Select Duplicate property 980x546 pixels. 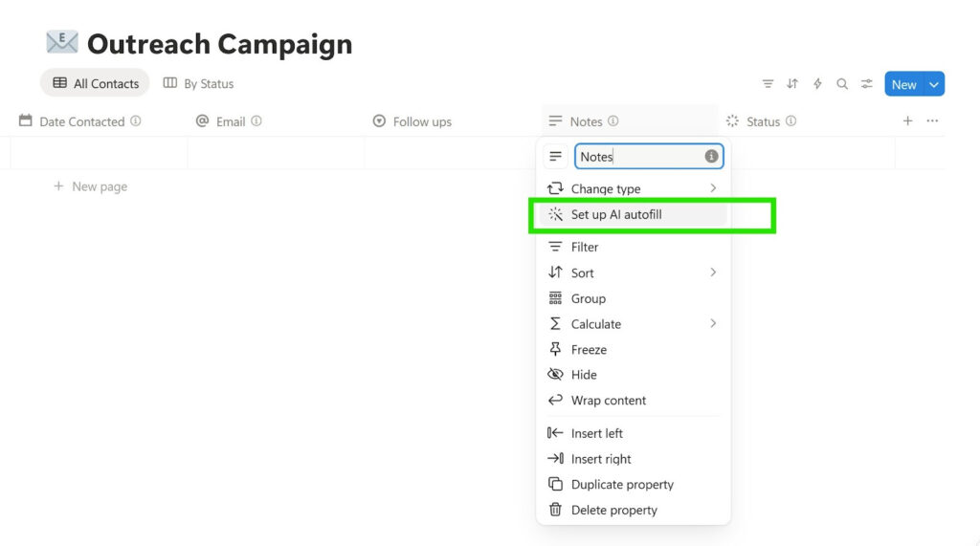click(634, 484)
